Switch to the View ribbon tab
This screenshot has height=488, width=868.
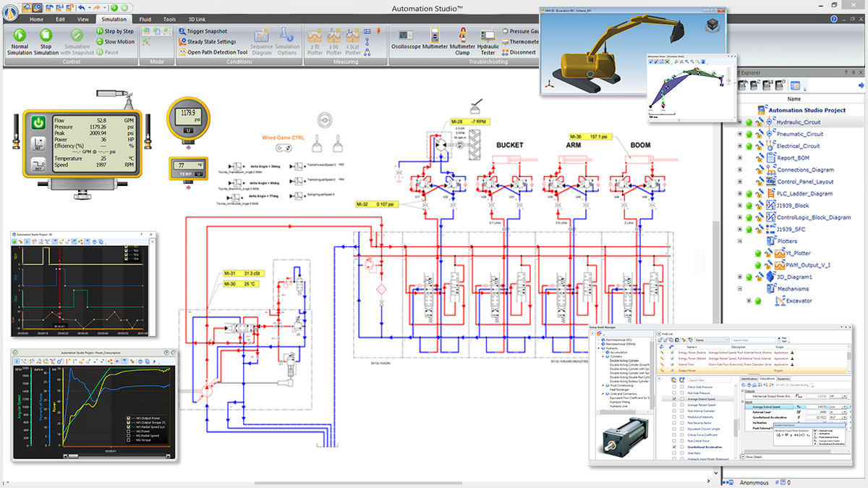[83, 20]
